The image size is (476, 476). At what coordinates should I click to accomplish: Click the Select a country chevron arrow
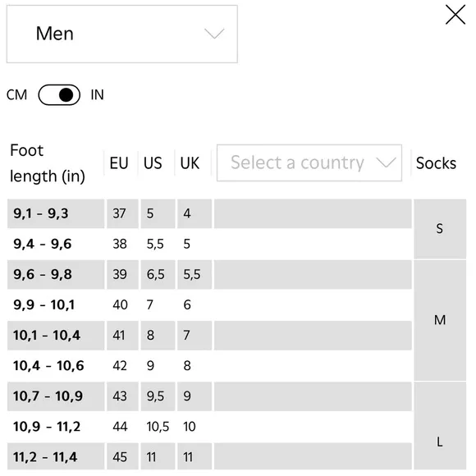click(x=386, y=162)
